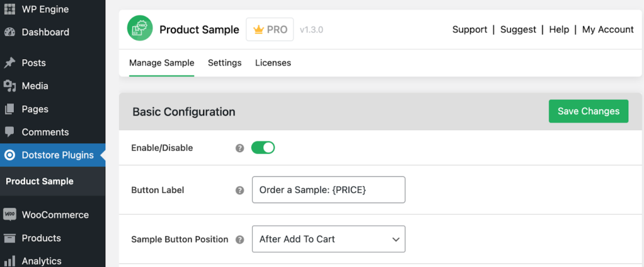Click help icon next to Enable/Disable
The width and height of the screenshot is (644, 267).
[x=239, y=148]
